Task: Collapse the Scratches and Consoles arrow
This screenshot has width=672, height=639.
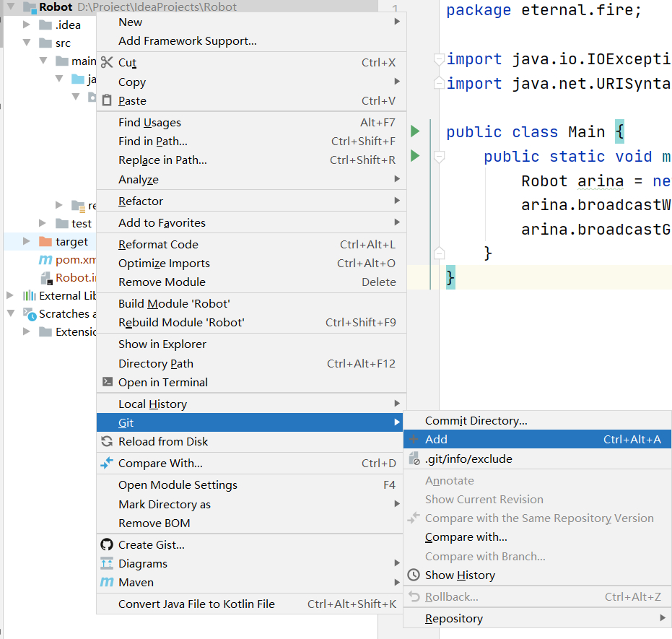Action: coord(11,313)
